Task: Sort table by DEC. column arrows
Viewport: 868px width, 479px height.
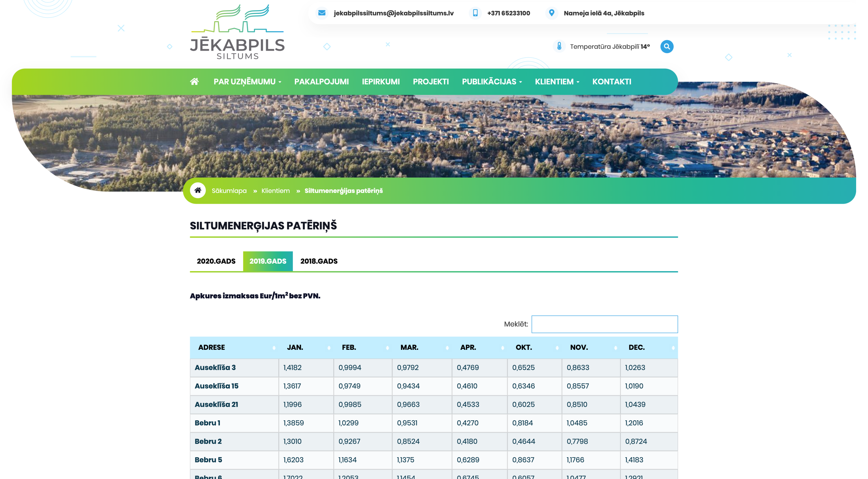Action: click(673, 348)
